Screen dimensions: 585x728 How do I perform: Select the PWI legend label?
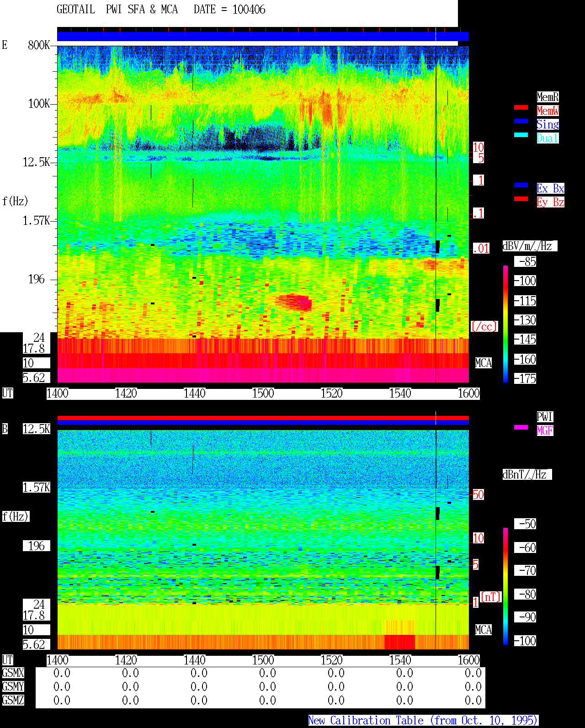point(545,417)
